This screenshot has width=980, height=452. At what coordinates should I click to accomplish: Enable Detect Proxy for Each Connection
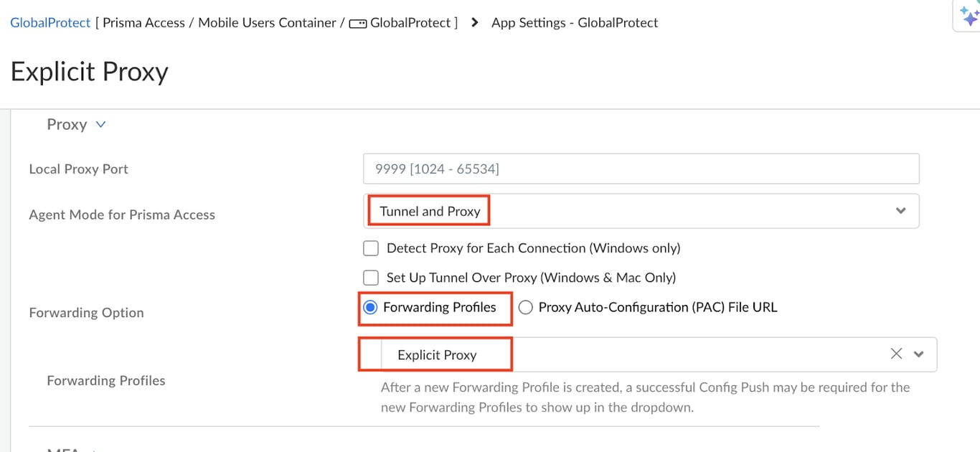pos(371,248)
